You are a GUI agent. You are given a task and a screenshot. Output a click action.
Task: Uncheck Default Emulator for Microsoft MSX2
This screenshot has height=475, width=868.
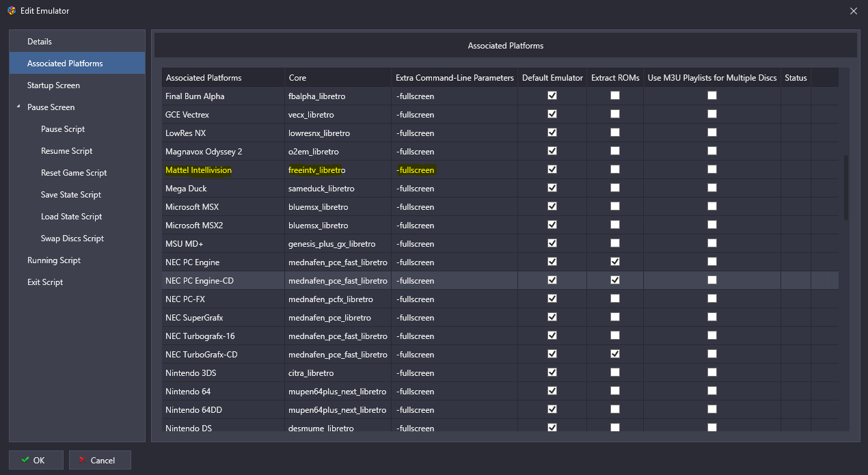(552, 225)
